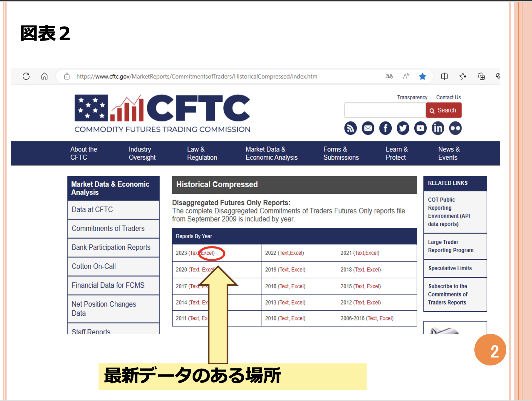Download the 2006-2016 Excel report

(x=386, y=318)
